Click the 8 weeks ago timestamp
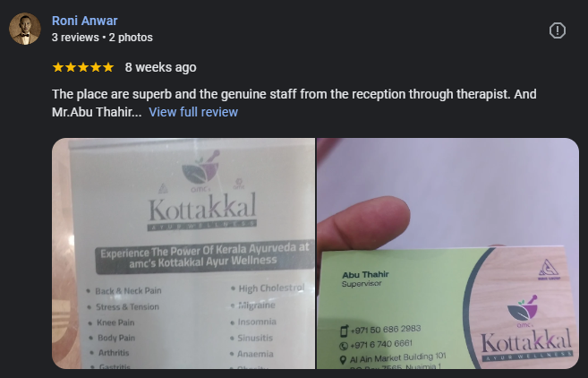This screenshot has height=378, width=588. point(160,67)
